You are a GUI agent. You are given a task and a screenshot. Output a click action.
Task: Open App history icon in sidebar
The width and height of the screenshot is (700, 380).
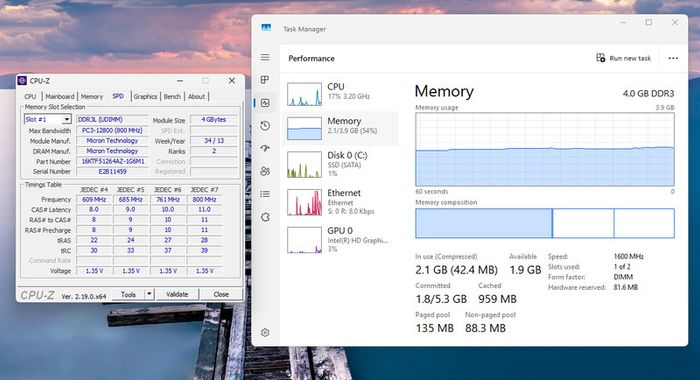pos(265,125)
